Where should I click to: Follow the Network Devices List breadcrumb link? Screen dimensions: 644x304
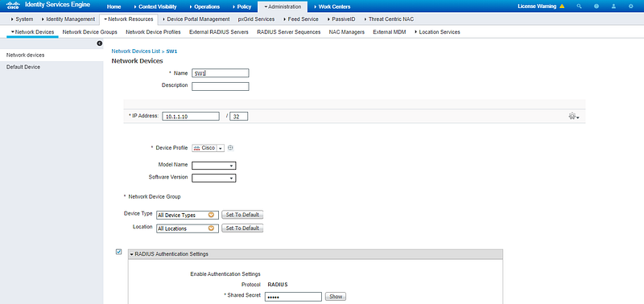pyautogui.click(x=136, y=51)
